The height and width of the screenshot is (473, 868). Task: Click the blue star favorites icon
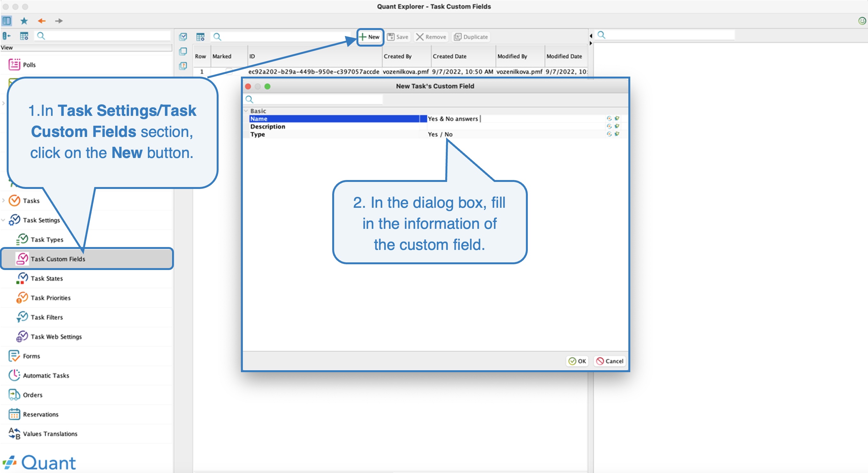click(24, 21)
